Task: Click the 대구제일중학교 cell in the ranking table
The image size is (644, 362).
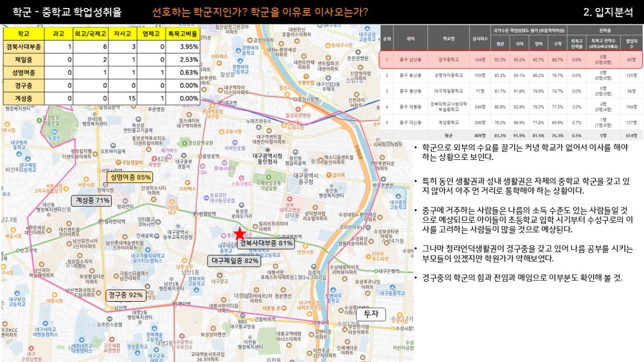Action: pos(449,91)
